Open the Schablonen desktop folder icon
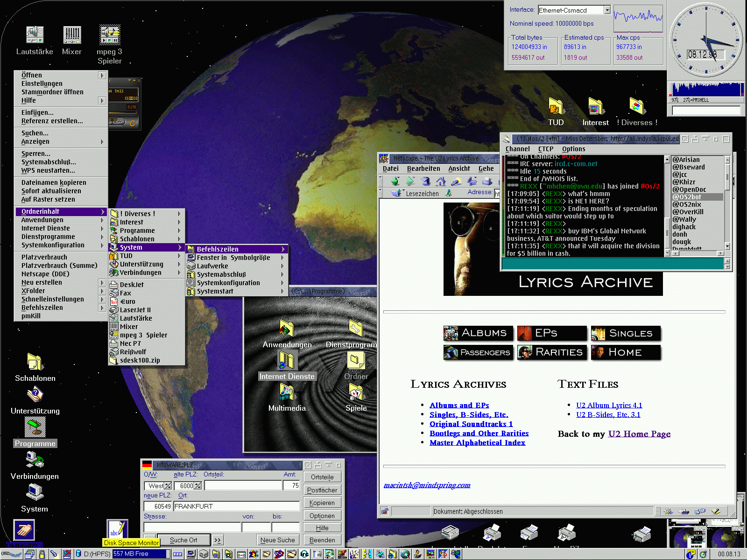Image resolution: width=747 pixels, height=560 pixels. click(x=35, y=363)
